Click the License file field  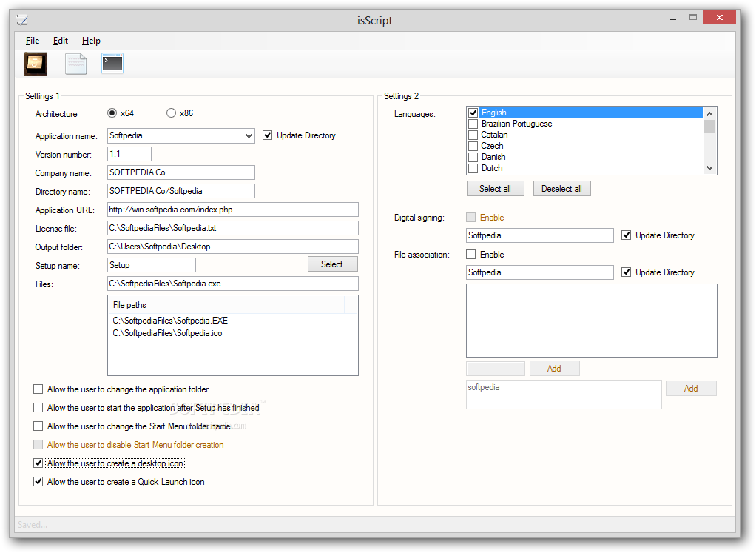point(233,228)
